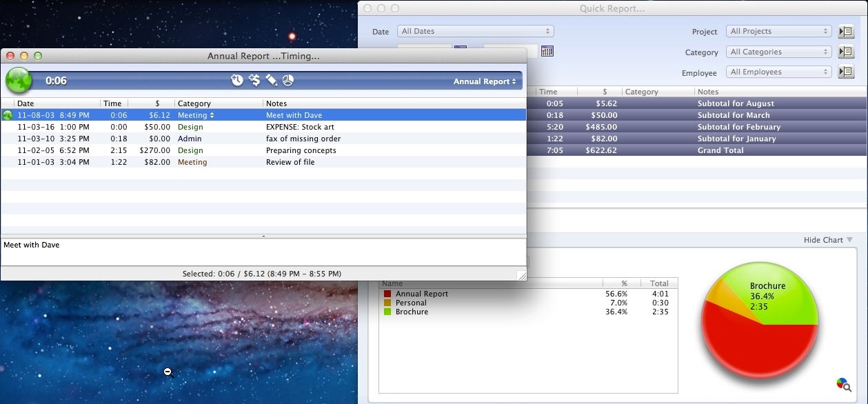The image size is (868, 404).
Task: Click the spinning globe timer icon
Action: click(x=18, y=80)
